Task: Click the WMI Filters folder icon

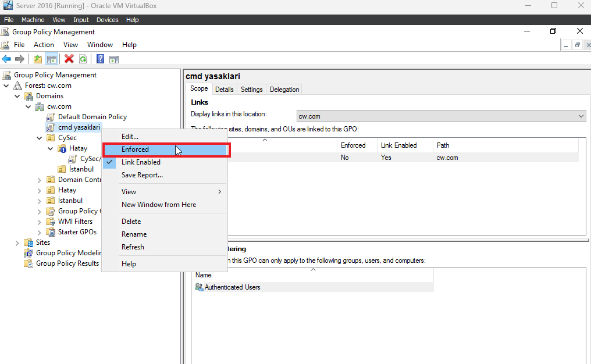Action: pyautogui.click(x=51, y=222)
